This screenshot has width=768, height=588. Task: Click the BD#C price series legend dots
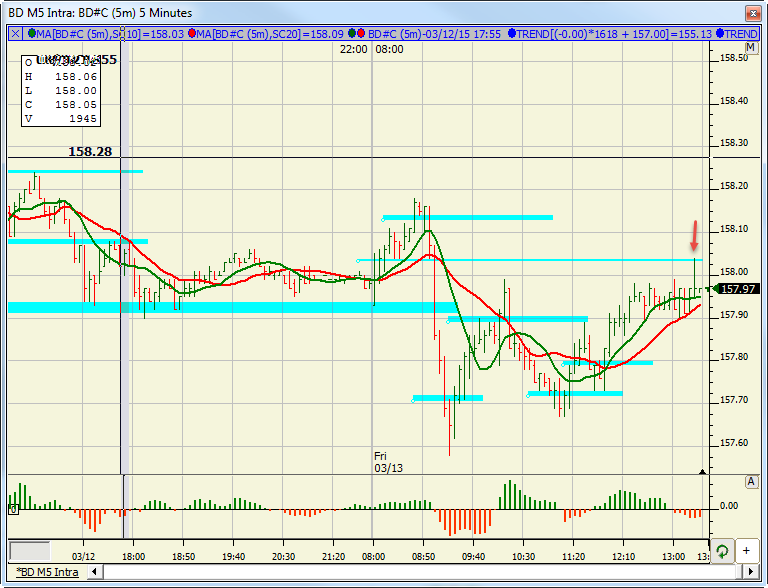357,33
